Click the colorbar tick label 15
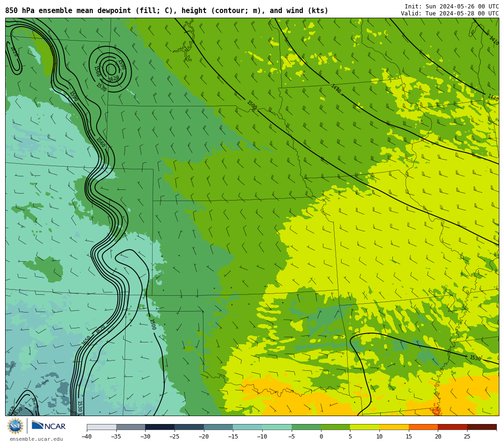The height and width of the screenshot is (445, 504). (408, 436)
